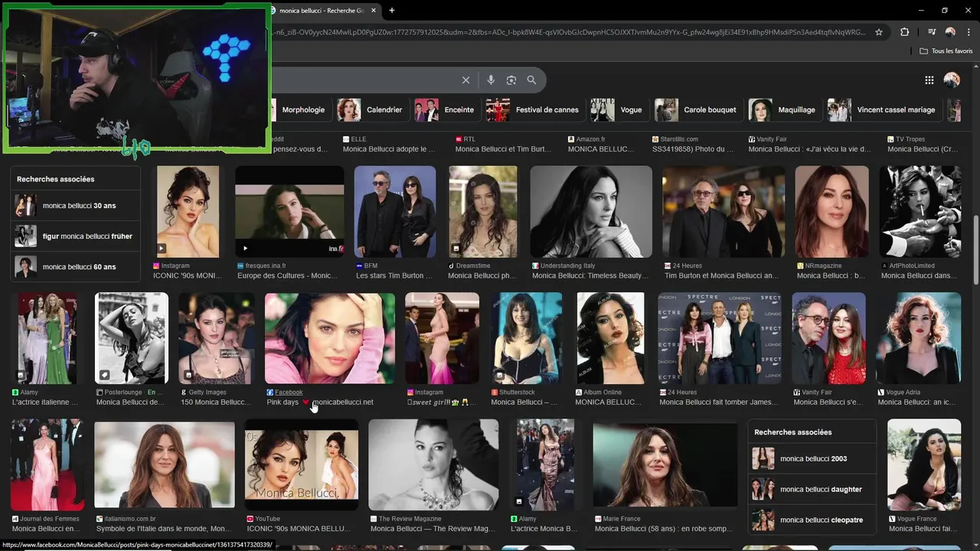
Task: Open the Album Online image thumbnail
Action: tap(610, 337)
